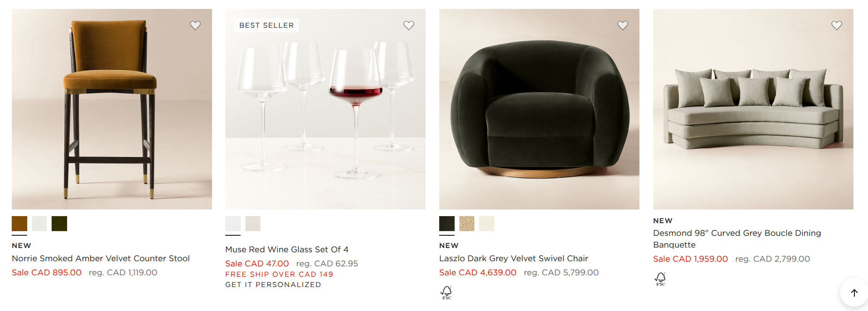Click the FSC certification icon under the swivel chair
Screen dimensions: 868x311
(447, 292)
